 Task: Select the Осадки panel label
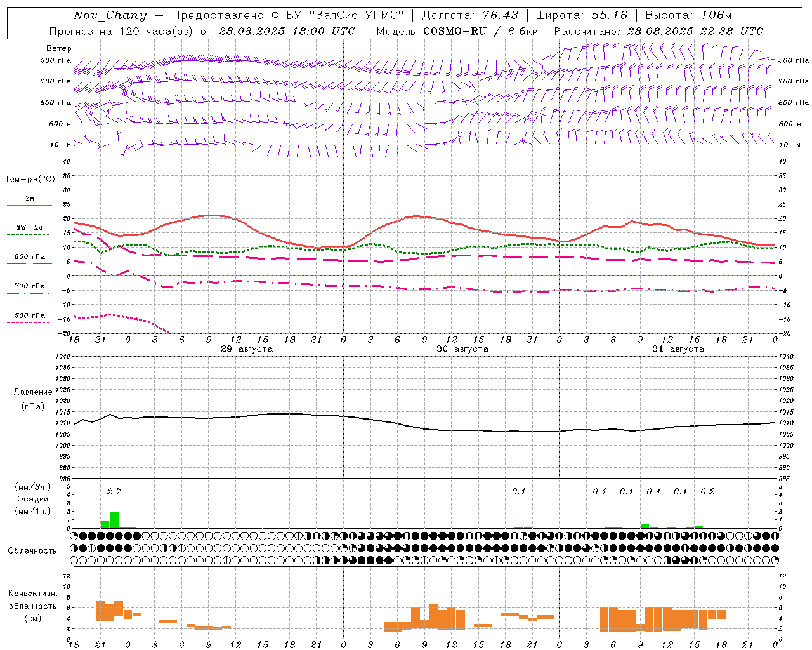coord(33,500)
